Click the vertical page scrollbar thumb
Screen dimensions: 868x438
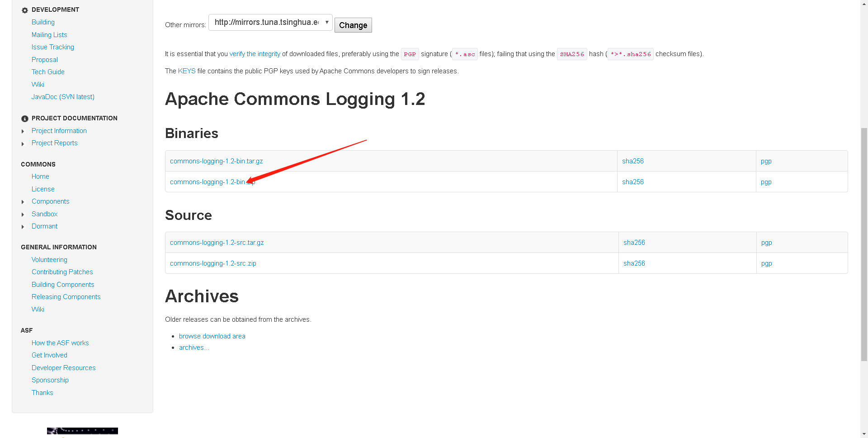pos(864,244)
